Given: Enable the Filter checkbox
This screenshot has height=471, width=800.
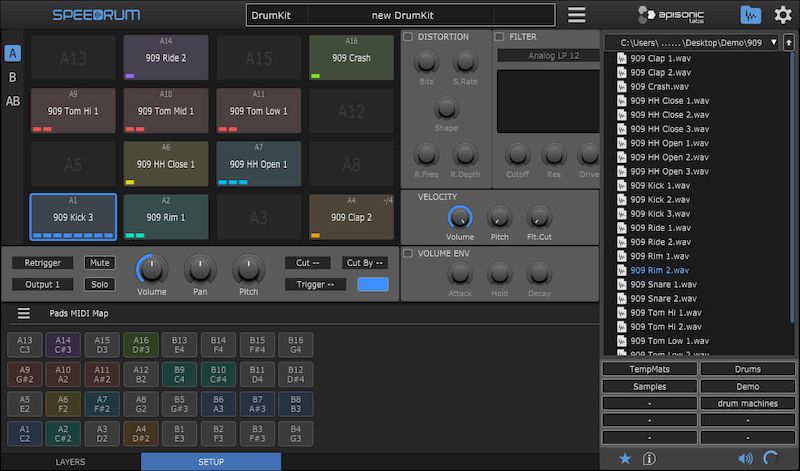Looking at the screenshot, I should point(499,37).
